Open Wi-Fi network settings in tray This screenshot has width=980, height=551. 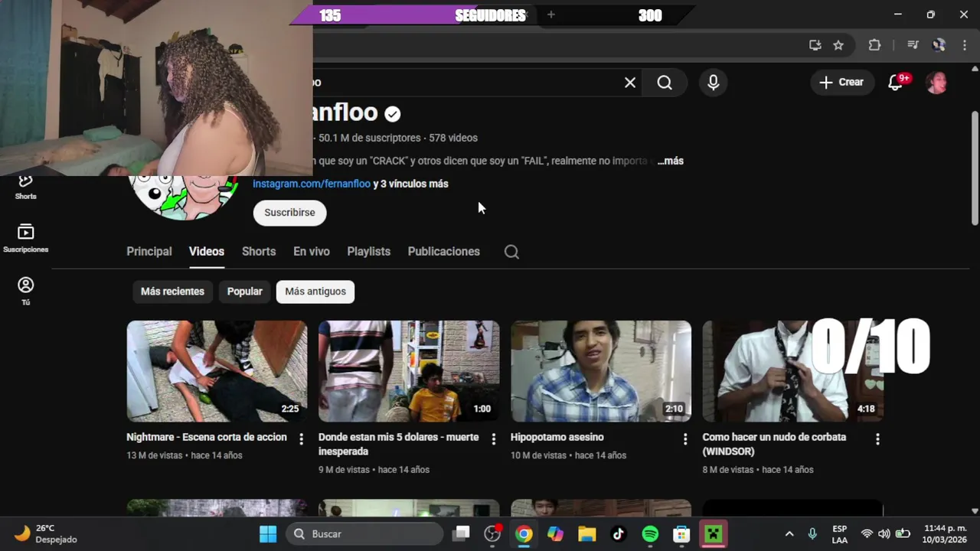click(867, 533)
